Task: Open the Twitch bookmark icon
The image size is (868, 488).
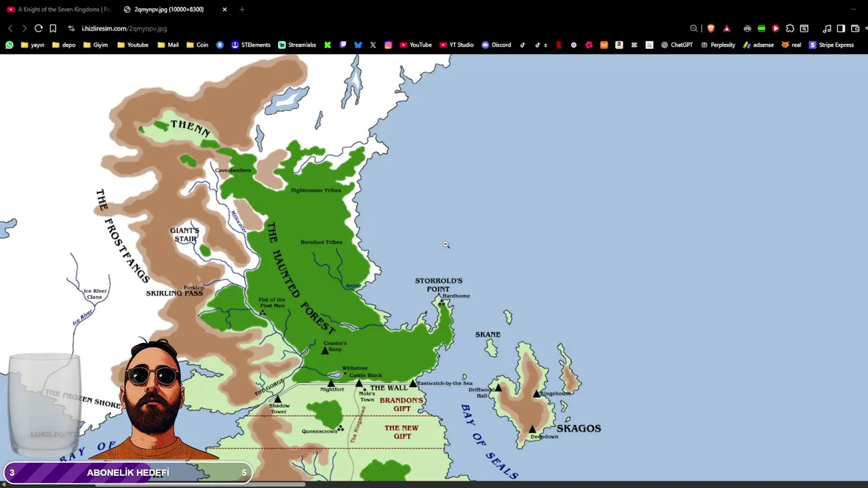Action: pos(343,45)
